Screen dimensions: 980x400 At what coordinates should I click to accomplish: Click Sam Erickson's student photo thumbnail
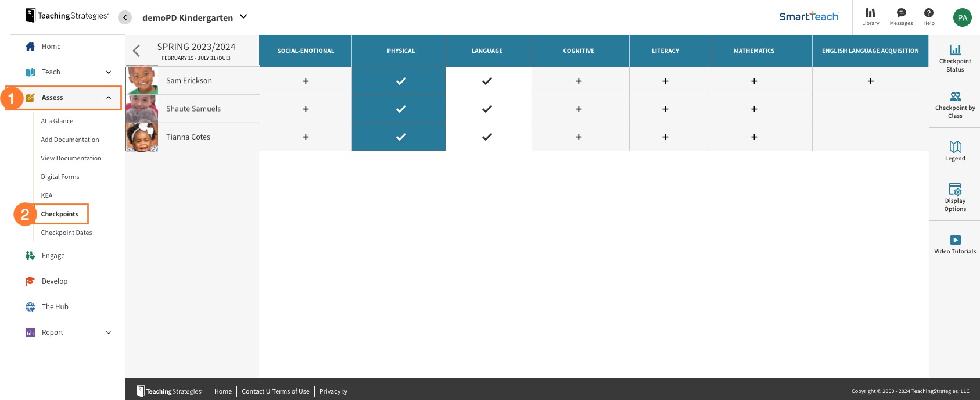(x=142, y=81)
